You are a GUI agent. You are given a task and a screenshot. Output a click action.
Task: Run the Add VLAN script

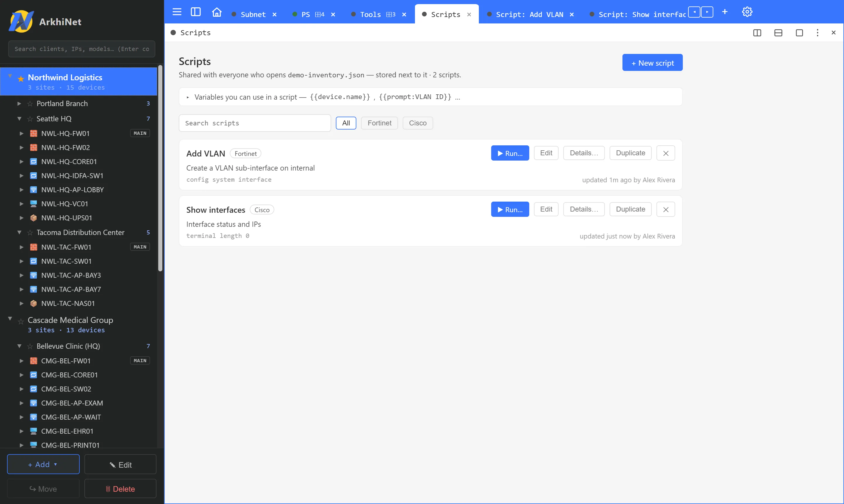(x=510, y=153)
